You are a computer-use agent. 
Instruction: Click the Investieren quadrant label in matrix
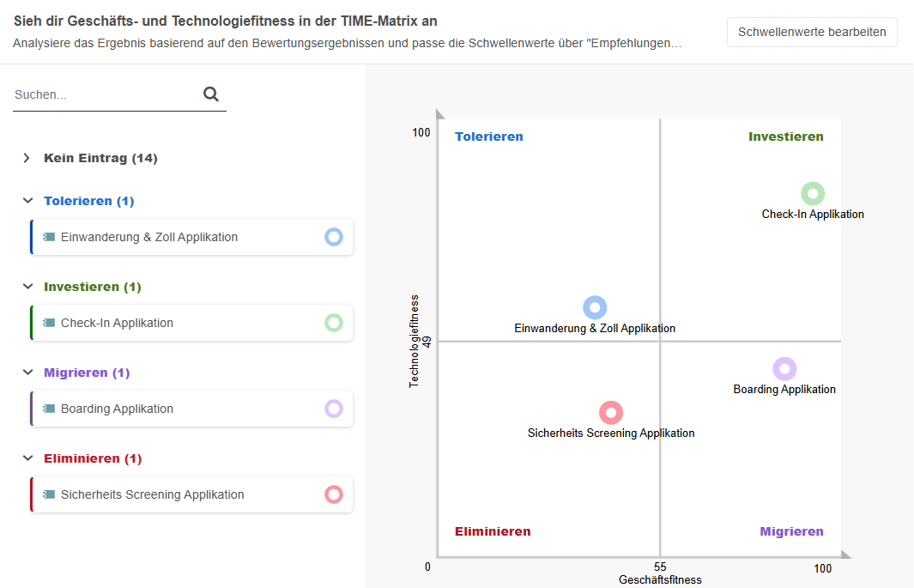pos(785,136)
